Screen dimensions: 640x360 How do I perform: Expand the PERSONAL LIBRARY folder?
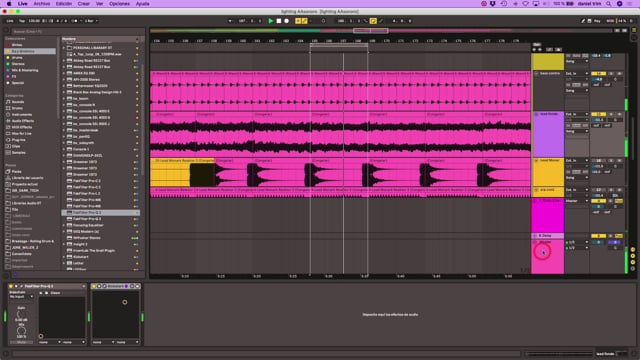point(64,48)
